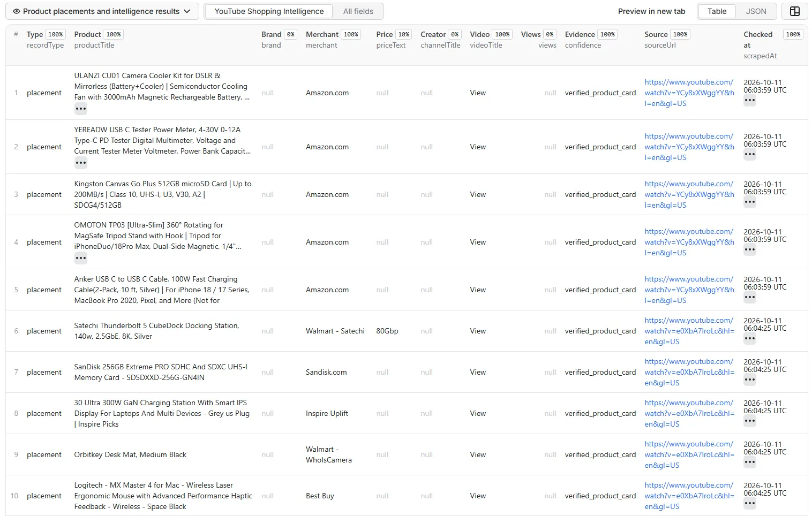Viewport: 812px width, 516px height.
Task: Select Inspire Uplift merchant cell
Action: click(327, 414)
